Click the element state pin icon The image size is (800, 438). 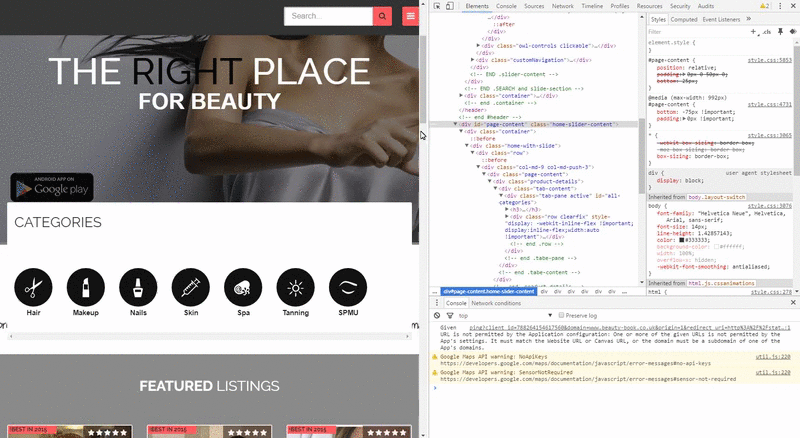click(x=780, y=32)
